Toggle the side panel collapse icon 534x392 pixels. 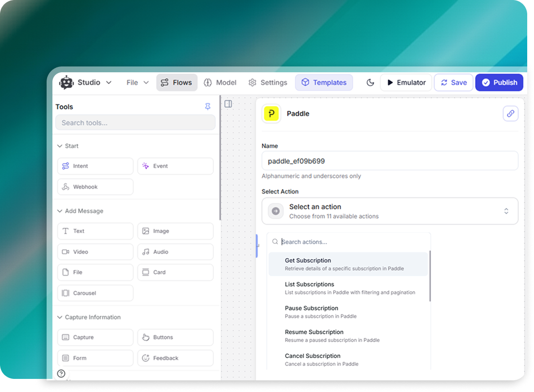228,103
